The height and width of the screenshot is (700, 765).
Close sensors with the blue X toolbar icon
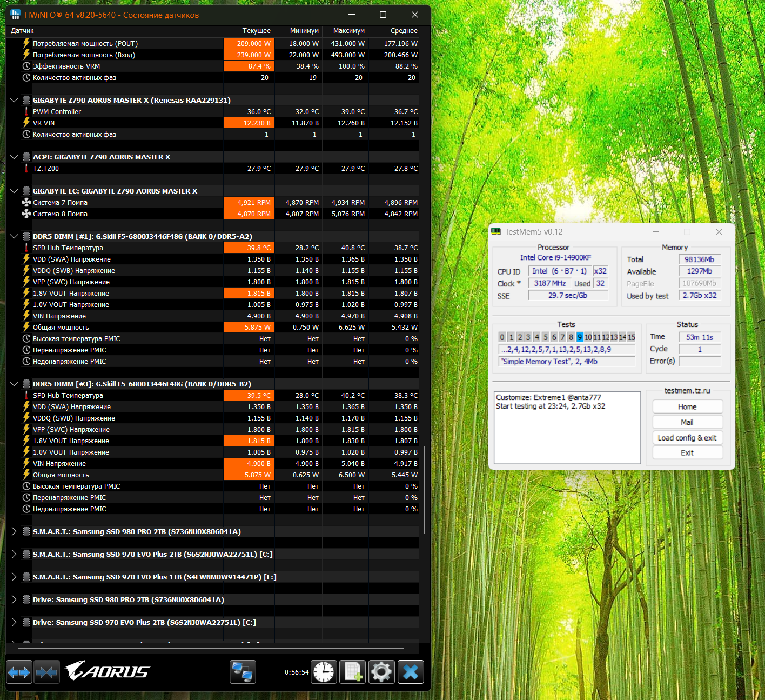point(411,672)
